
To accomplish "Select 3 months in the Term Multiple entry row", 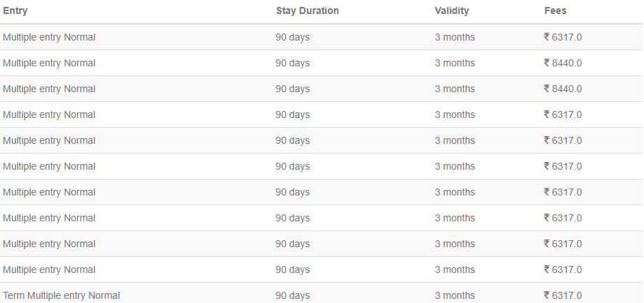I will click(x=455, y=295).
